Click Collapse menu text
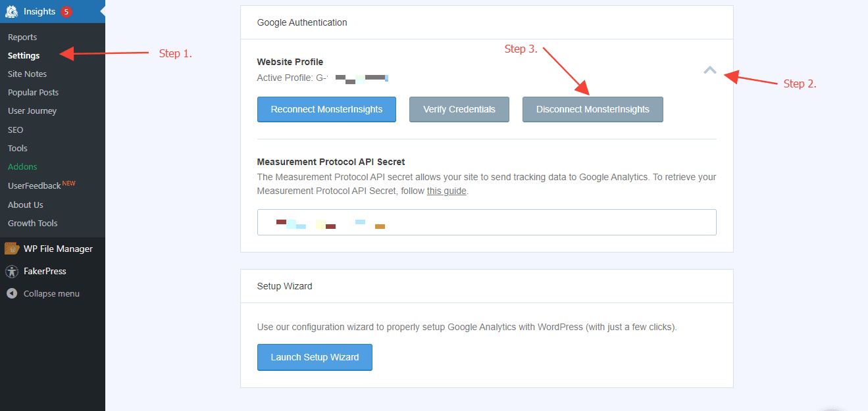 click(x=51, y=293)
